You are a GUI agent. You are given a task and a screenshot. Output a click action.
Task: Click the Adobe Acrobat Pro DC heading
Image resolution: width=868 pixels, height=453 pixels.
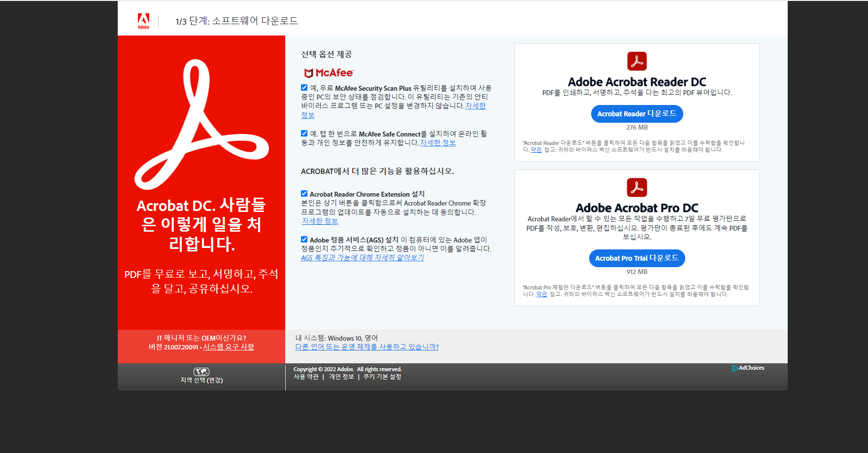tap(637, 208)
